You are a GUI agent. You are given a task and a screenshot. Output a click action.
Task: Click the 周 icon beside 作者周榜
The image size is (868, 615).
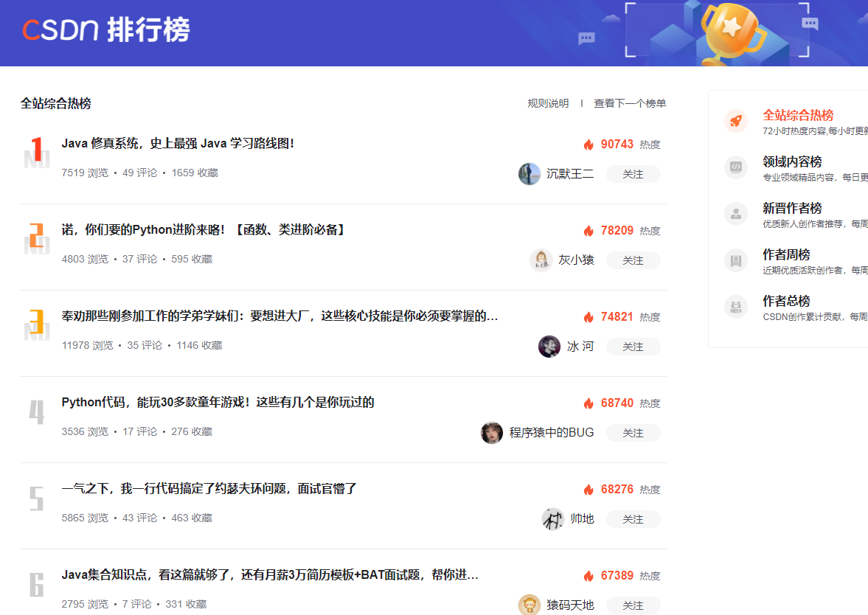[x=736, y=260]
